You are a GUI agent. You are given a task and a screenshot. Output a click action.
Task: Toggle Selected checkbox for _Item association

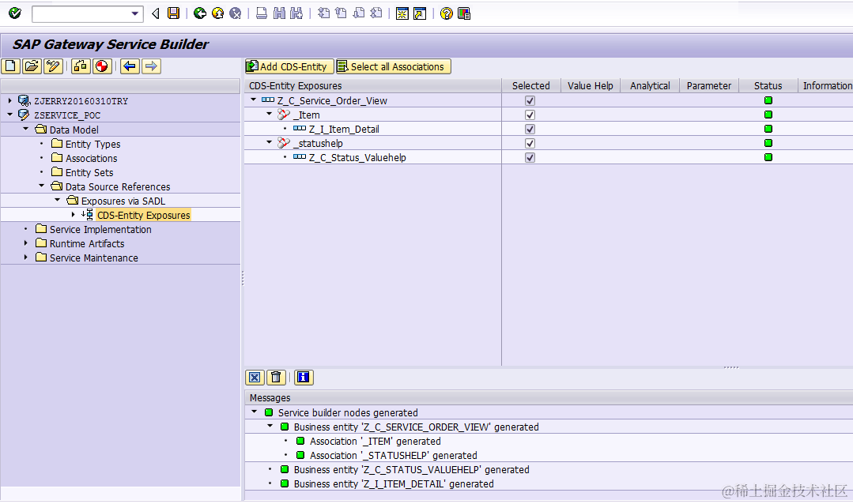530,115
